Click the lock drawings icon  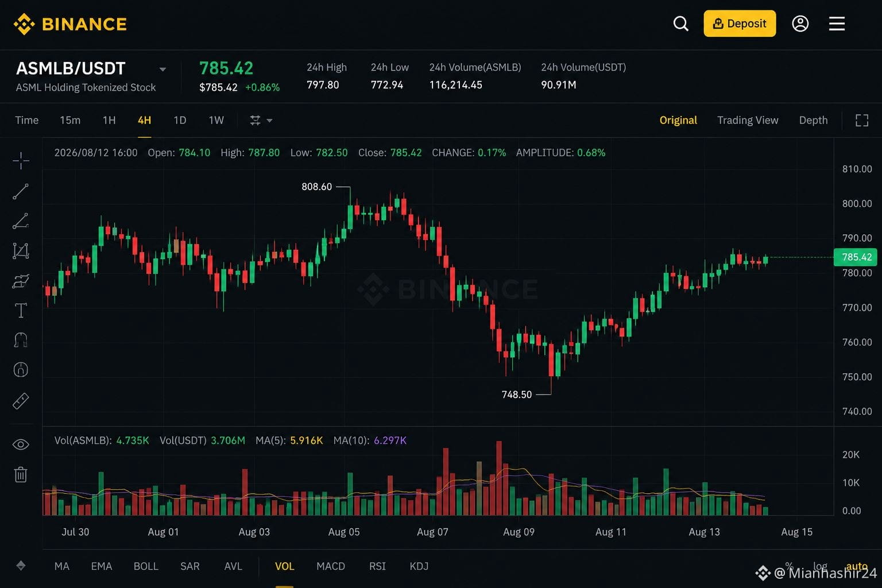(21, 370)
